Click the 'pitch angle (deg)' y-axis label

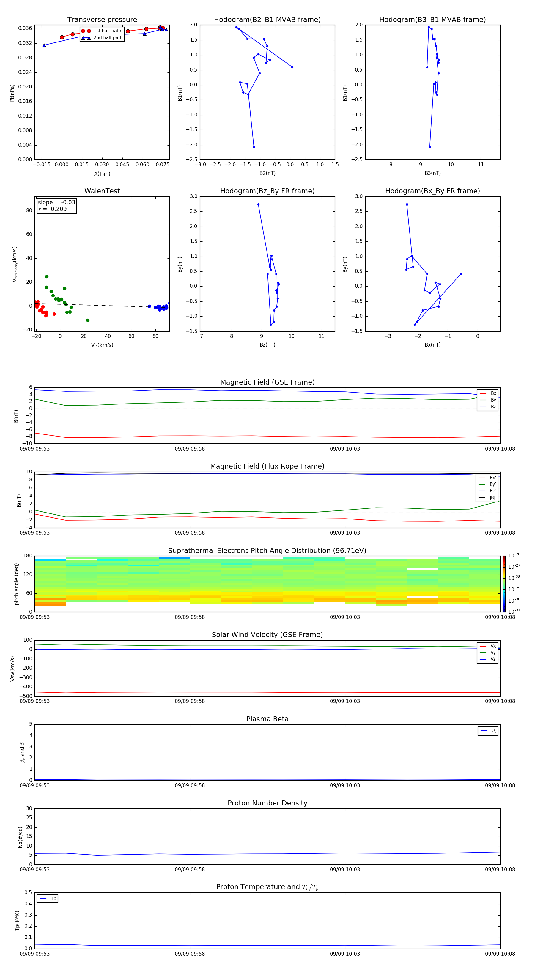(16, 584)
